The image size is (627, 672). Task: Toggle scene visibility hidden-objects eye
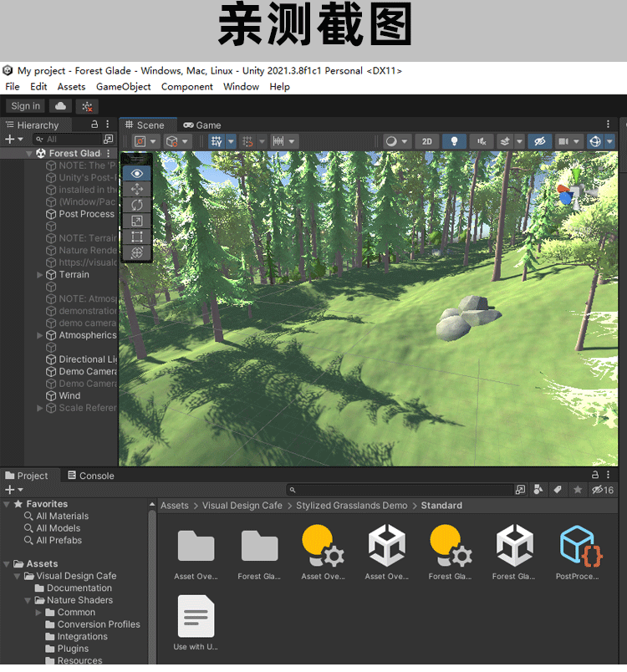[x=539, y=141]
